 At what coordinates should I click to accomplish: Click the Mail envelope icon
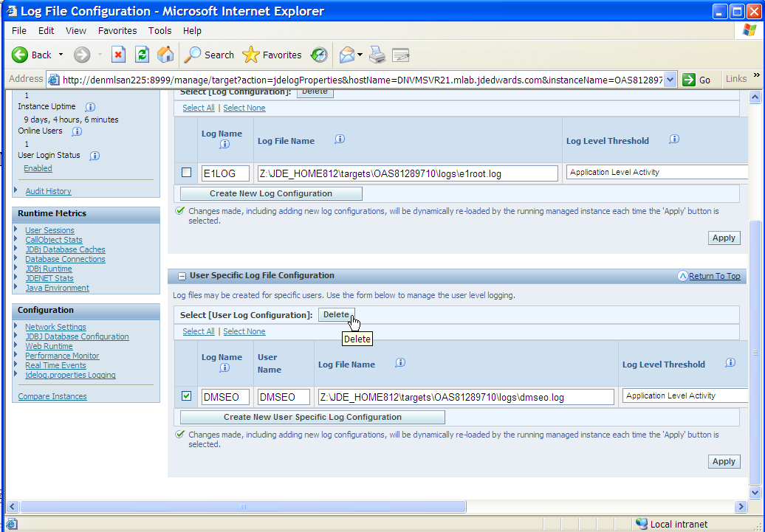(347, 55)
